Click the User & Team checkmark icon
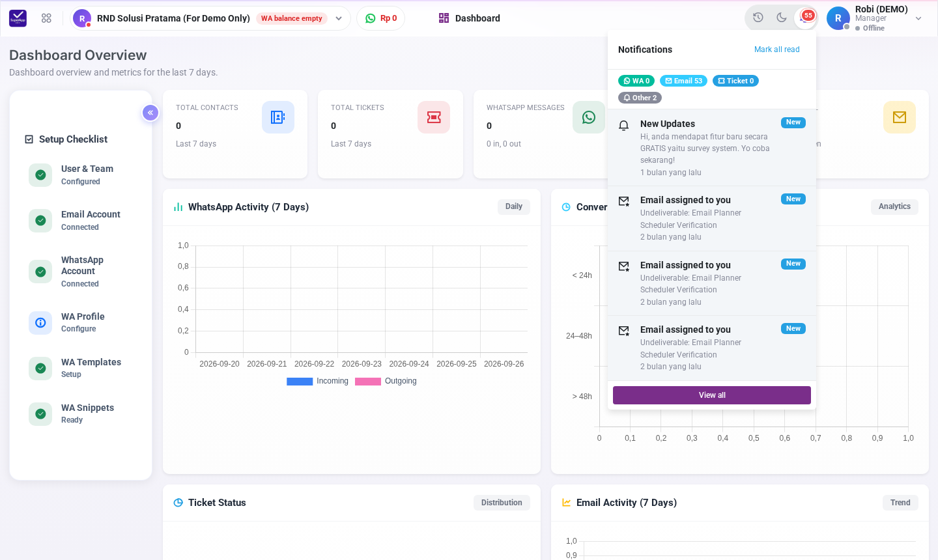This screenshot has width=938, height=560. point(40,175)
